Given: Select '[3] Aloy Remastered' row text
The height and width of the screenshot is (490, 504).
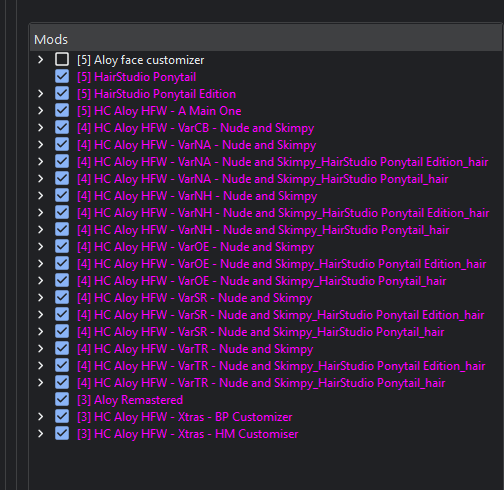Looking at the screenshot, I should click(130, 400).
